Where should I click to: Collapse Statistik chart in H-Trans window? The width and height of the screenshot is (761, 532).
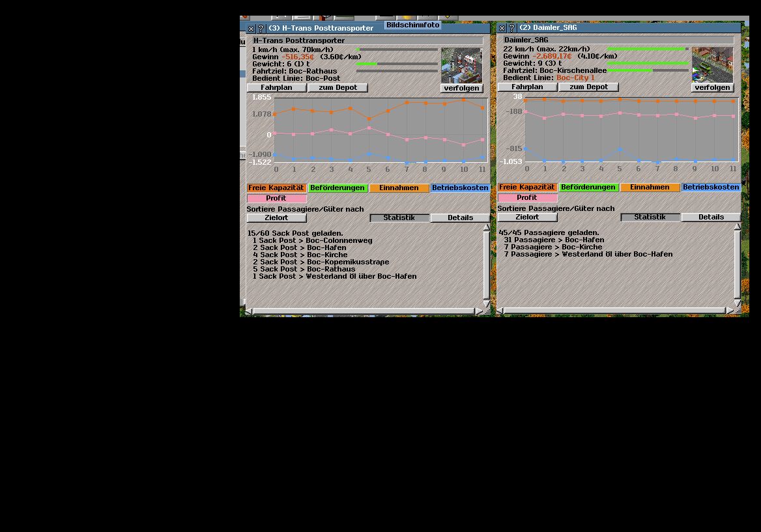tap(399, 218)
